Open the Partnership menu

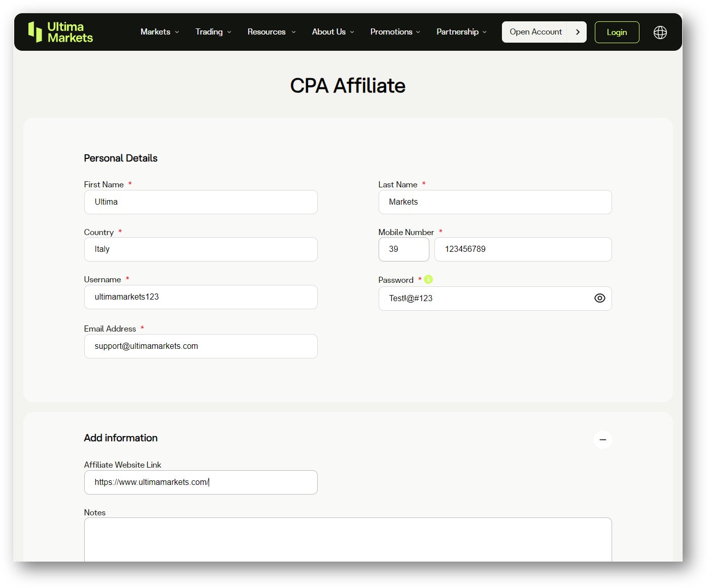(457, 31)
